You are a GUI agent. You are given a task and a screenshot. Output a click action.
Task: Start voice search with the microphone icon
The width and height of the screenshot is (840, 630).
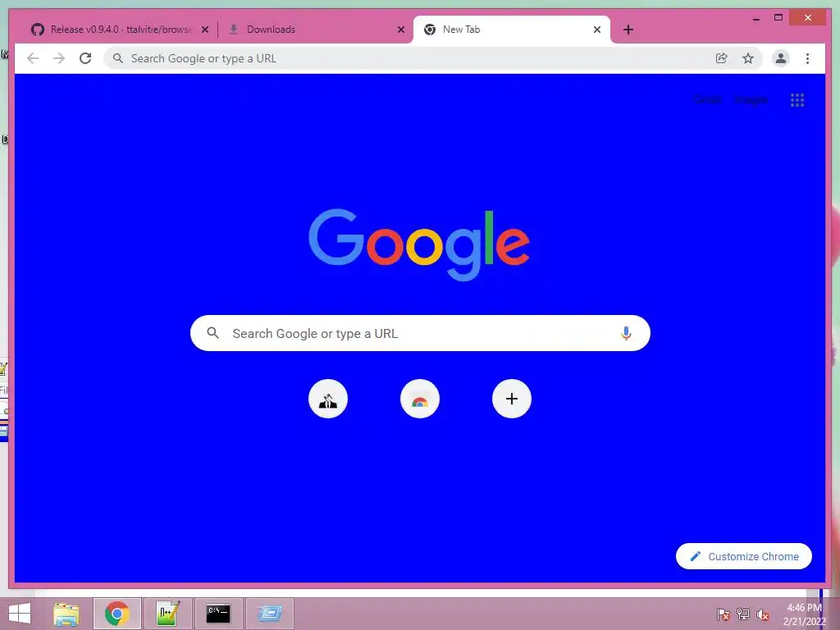(626, 333)
